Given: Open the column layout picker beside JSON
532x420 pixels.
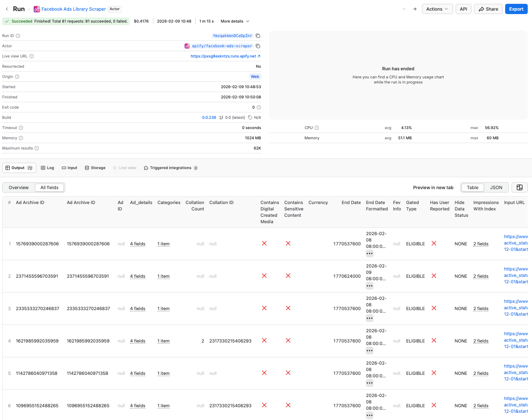Looking at the screenshot, I should pyautogui.click(x=519, y=187).
